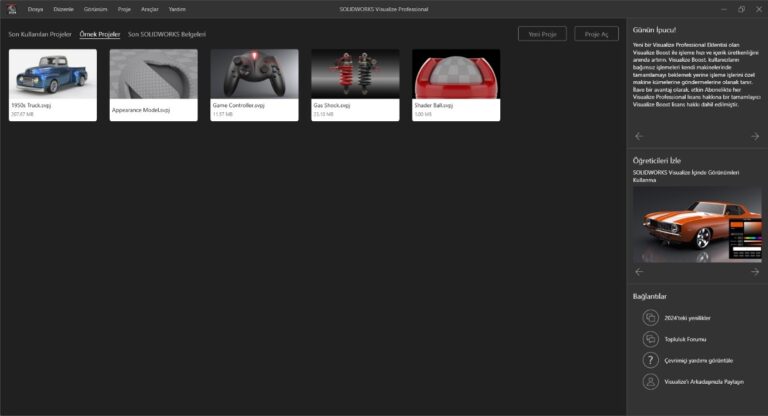
Task: Go to previous tip of the day
Action: click(639, 136)
